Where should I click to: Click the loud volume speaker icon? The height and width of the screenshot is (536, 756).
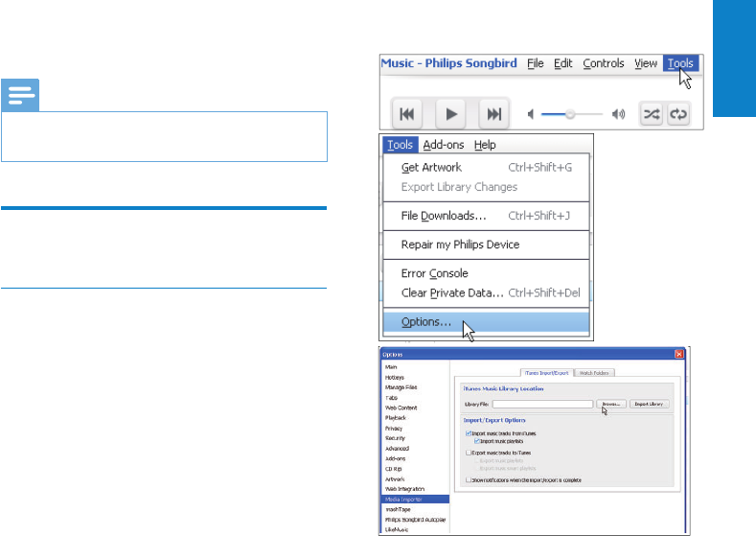pyautogui.click(x=619, y=114)
